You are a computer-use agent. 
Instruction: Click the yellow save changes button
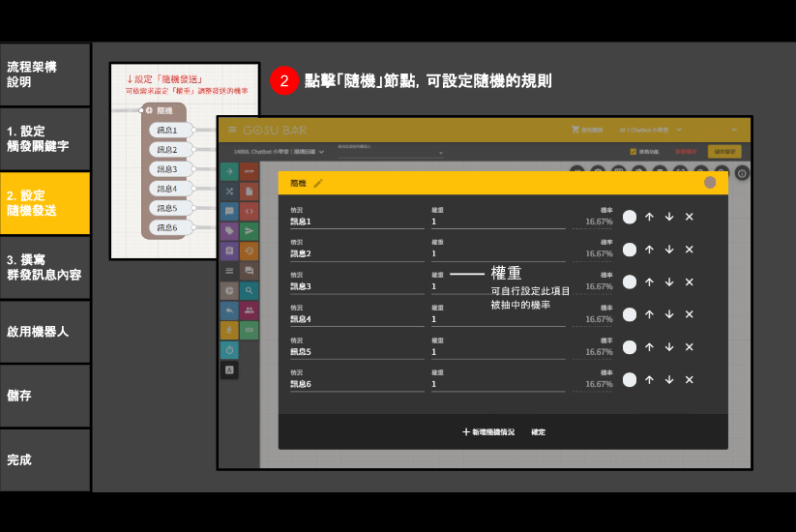tap(724, 152)
